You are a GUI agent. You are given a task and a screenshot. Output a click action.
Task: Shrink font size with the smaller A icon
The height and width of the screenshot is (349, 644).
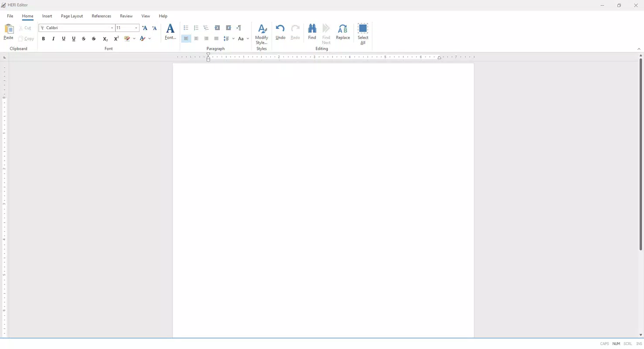[154, 28]
